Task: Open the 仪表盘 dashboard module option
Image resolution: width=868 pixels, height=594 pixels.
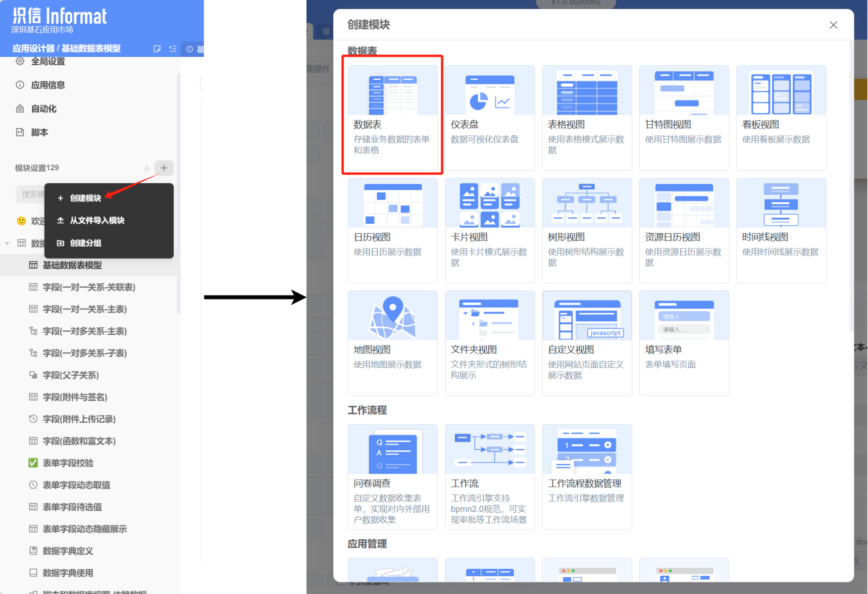Action: pos(489,115)
